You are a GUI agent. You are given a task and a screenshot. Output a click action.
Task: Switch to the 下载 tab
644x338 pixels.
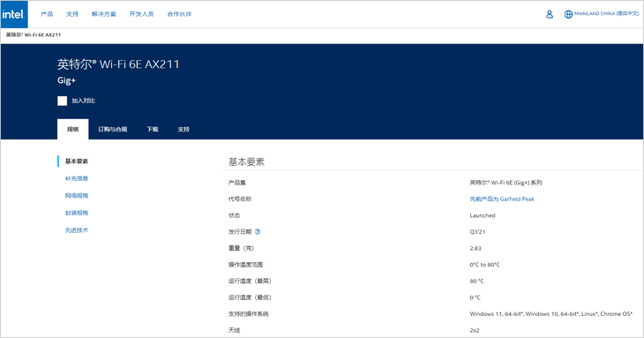coord(153,129)
